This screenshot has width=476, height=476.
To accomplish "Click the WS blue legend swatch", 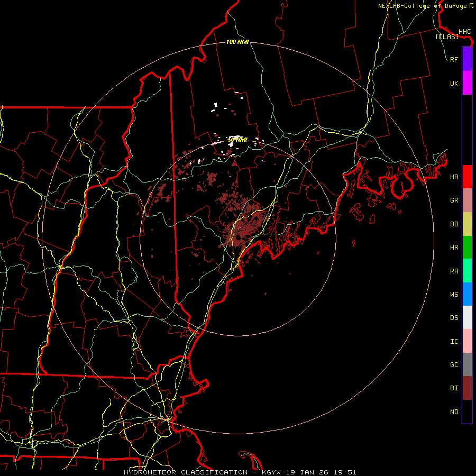I will 467,294.
